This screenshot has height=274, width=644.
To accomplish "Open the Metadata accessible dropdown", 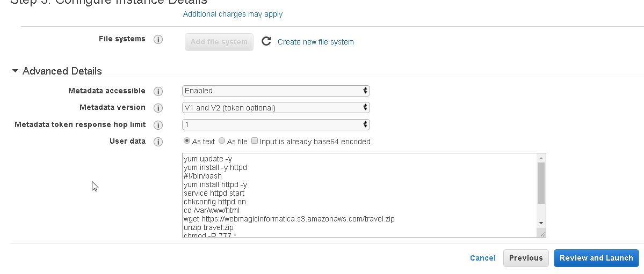I will click(x=276, y=91).
